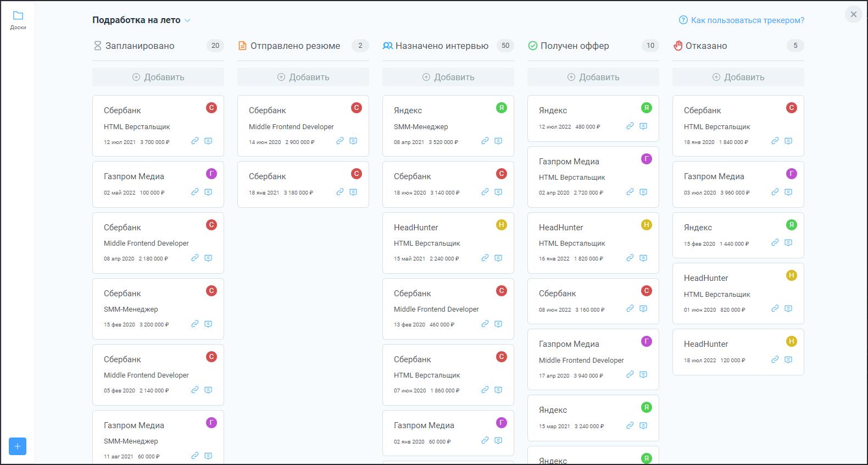Add a card to the Запланировано column

(x=158, y=77)
